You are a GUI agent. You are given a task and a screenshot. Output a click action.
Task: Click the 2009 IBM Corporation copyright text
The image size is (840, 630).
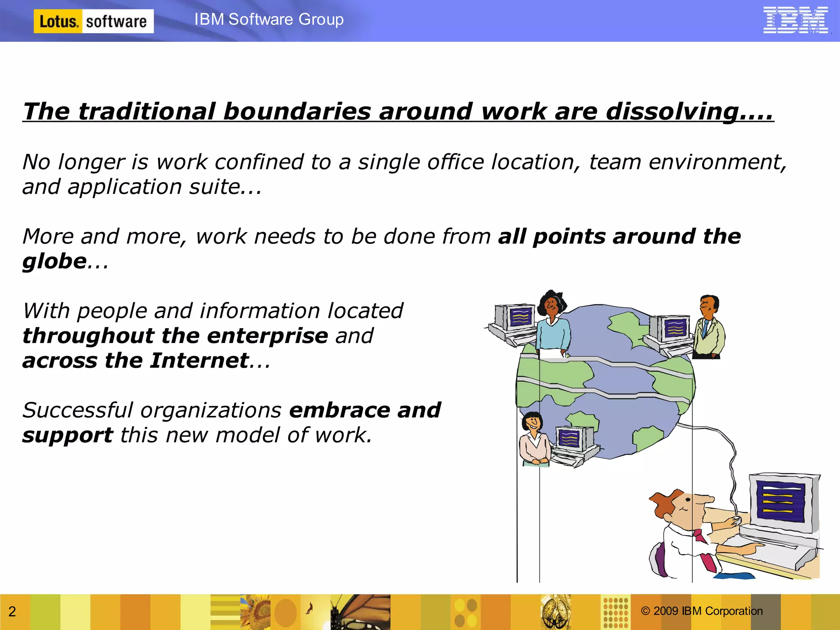(702, 611)
